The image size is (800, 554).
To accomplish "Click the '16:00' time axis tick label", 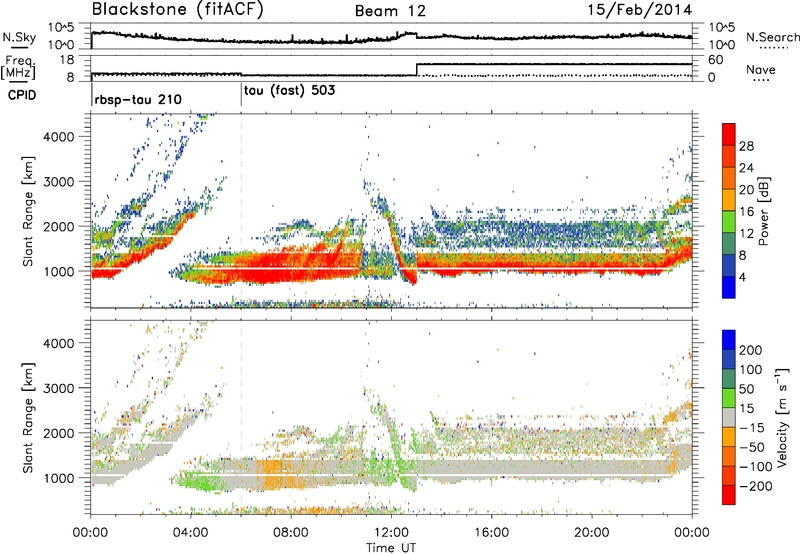I will tap(491, 533).
